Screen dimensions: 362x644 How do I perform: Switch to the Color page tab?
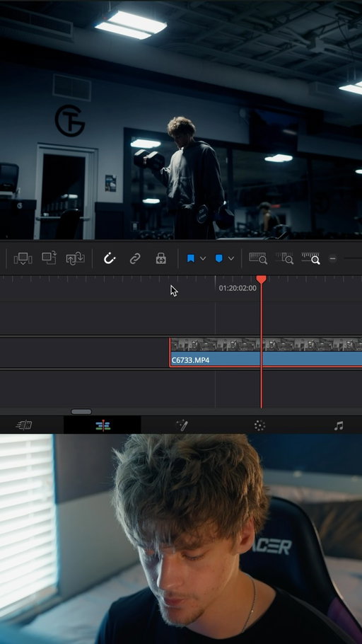(x=259, y=425)
